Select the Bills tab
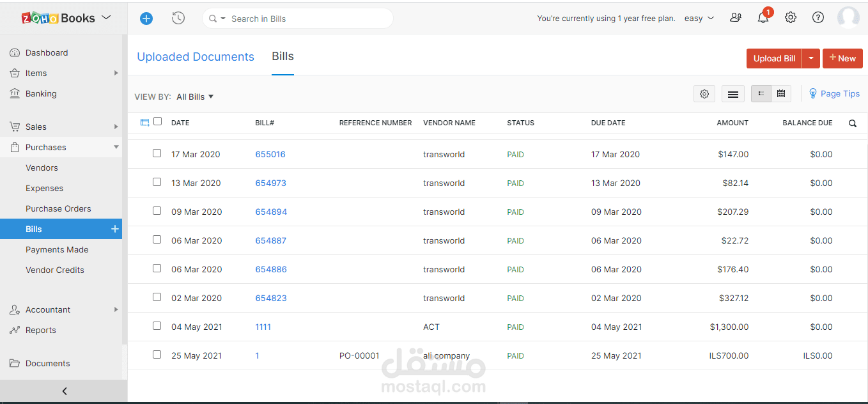This screenshot has width=868, height=404. click(283, 56)
